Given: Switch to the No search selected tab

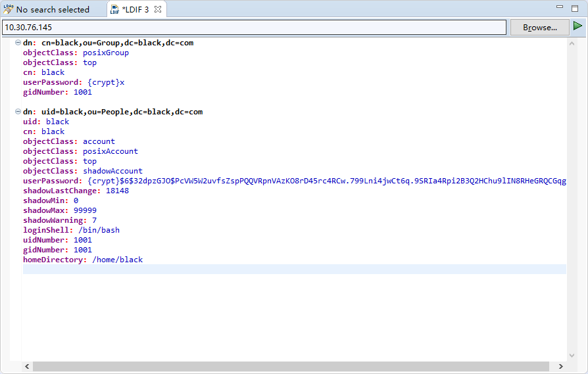Looking at the screenshot, I should pos(53,9).
